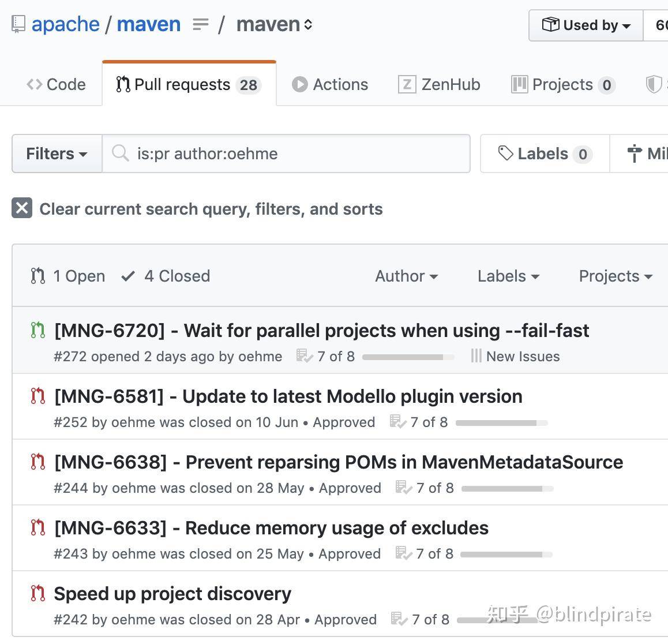
Task: Switch to the Code tab
Action: [56, 84]
